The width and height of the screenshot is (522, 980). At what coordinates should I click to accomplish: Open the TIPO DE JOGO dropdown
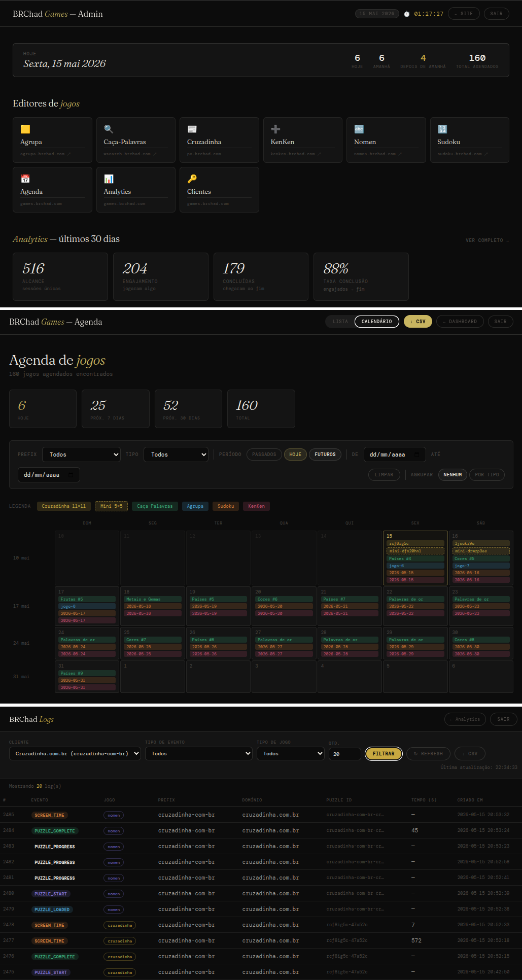click(291, 754)
